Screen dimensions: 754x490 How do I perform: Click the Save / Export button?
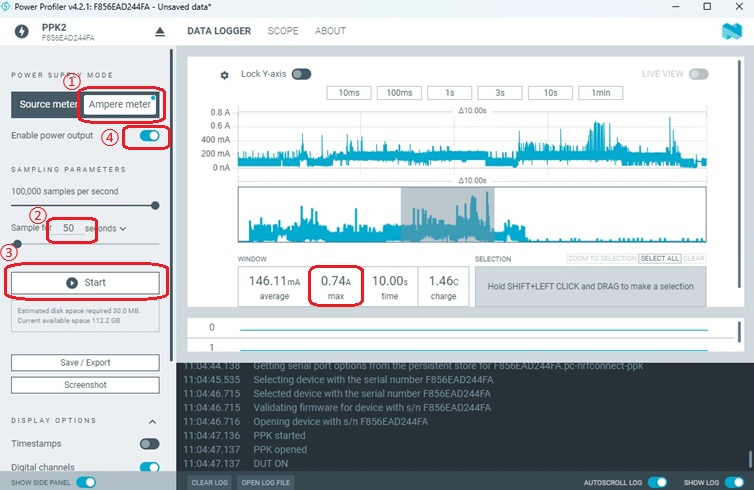[x=85, y=363]
